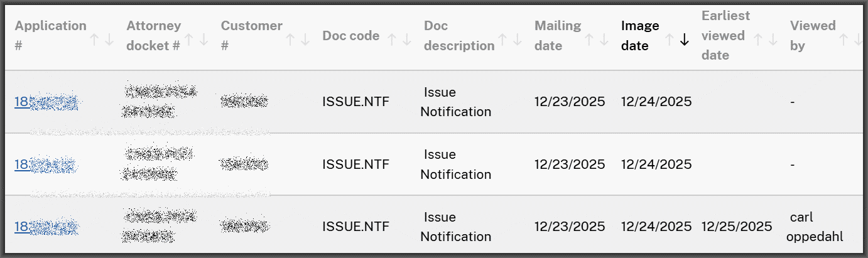
Task: Open second row application number link
Action: tap(45, 164)
